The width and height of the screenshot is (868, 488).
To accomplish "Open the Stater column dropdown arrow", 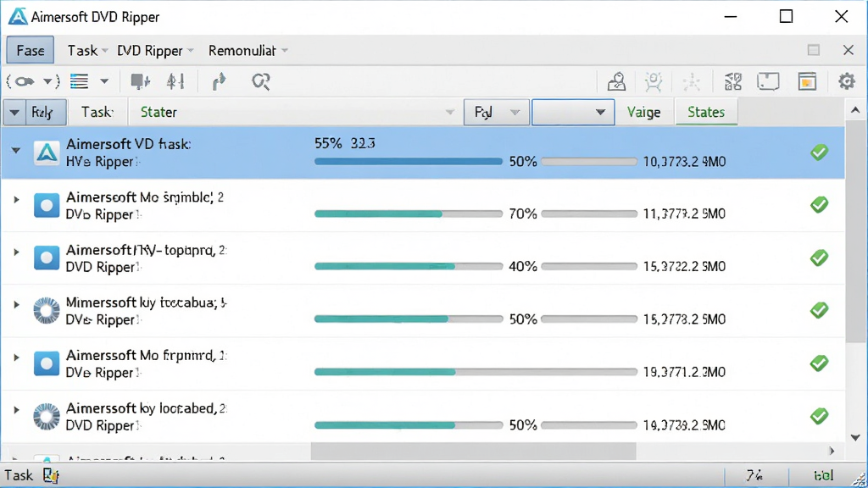I will (x=449, y=113).
